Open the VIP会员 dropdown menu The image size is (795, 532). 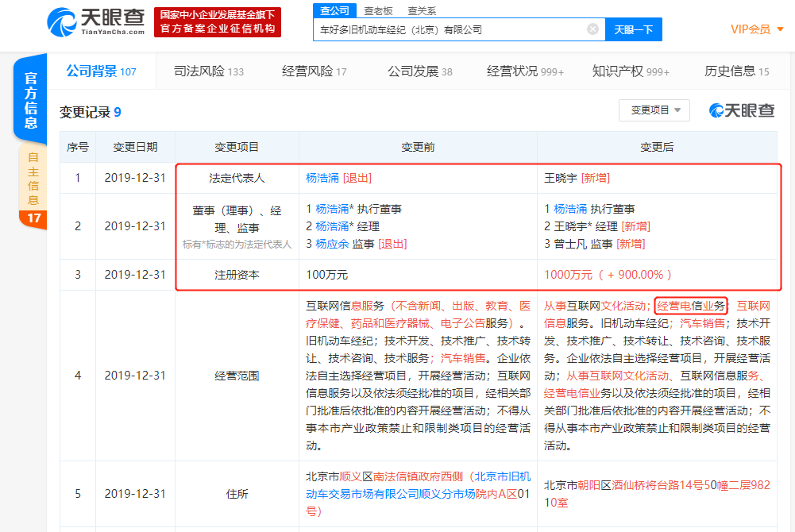(x=757, y=29)
